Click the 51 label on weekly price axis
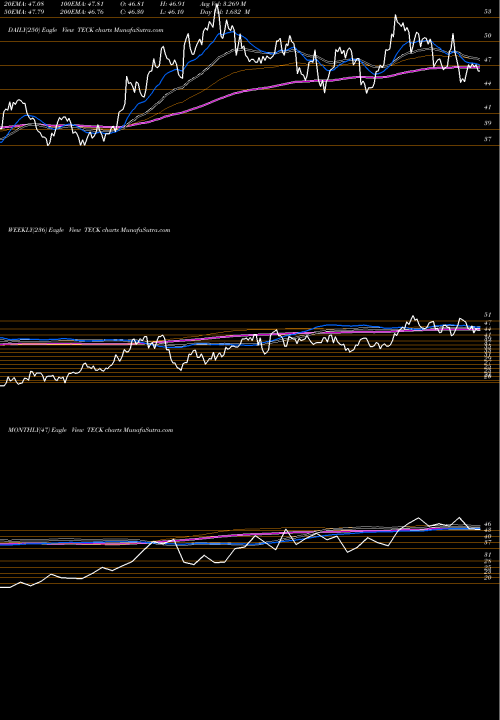The width and height of the screenshot is (500, 720). point(488,315)
